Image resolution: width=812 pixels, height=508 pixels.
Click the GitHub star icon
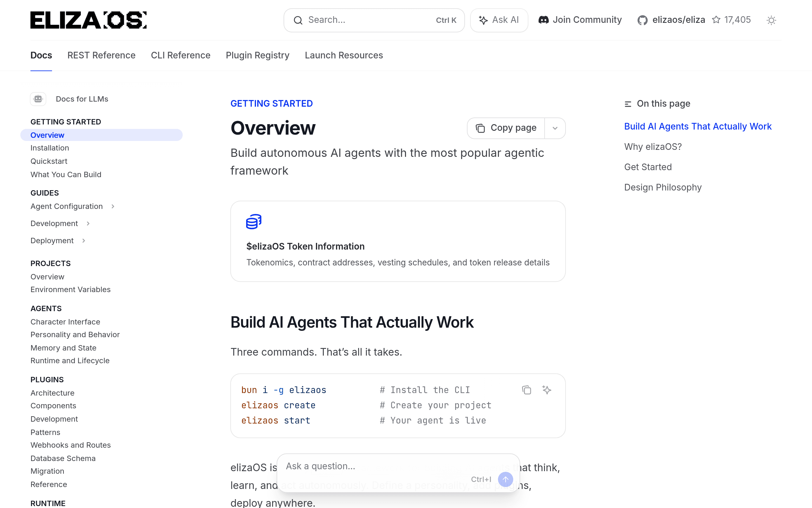(x=717, y=20)
